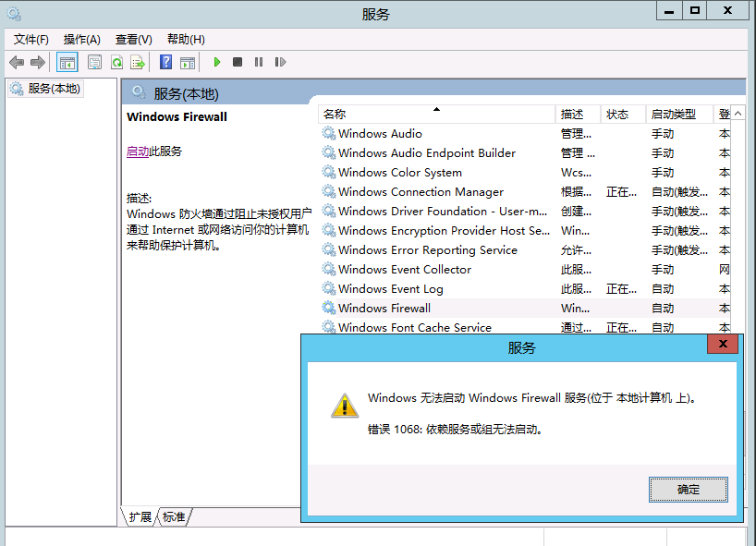Switch to the 标准 tab
This screenshot has width=756, height=546.
pyautogui.click(x=174, y=517)
